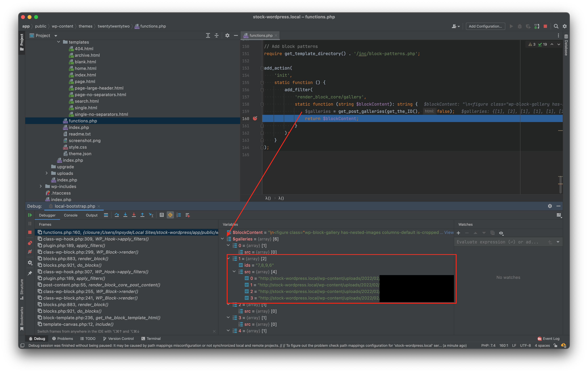588x373 pixels.
Task: Go to previous highlighted error arrow
Action: [x=552, y=44]
